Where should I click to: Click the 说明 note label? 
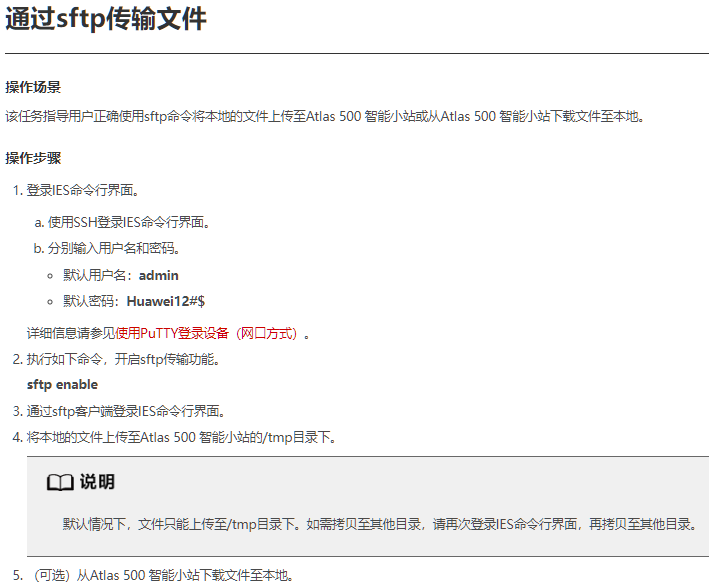97,483
